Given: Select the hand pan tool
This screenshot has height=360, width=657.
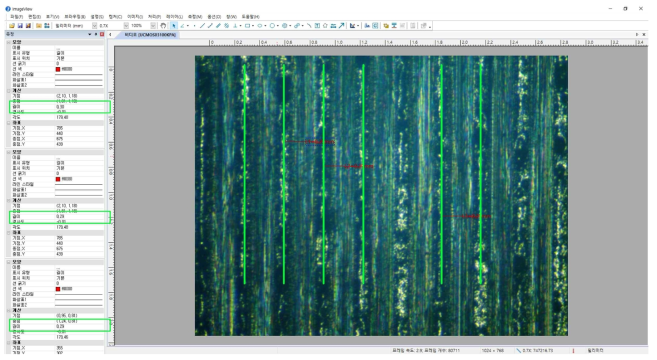Looking at the screenshot, I should click(x=163, y=26).
